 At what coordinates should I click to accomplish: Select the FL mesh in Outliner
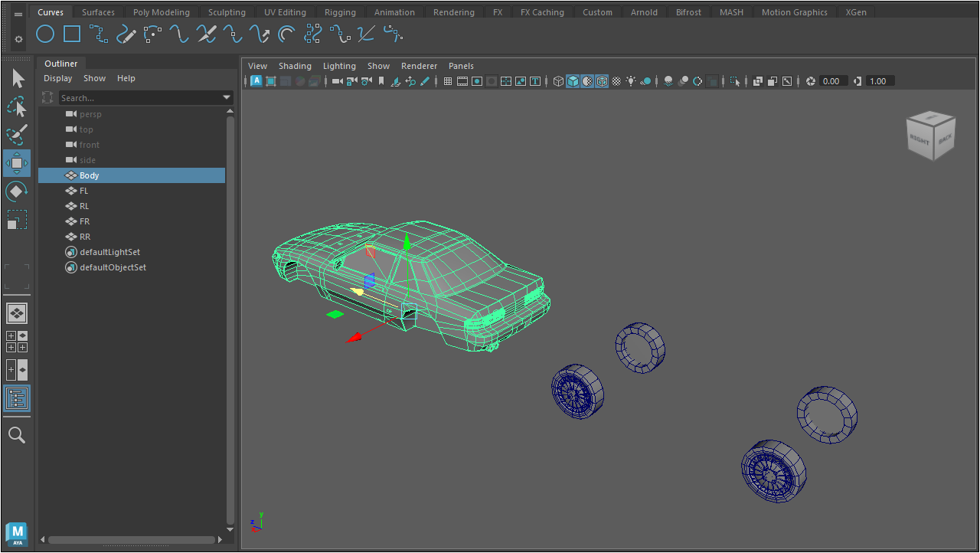pos(84,191)
